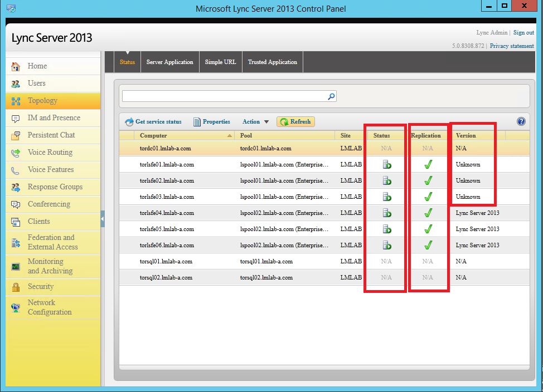Open the Action dropdown menu

(255, 121)
